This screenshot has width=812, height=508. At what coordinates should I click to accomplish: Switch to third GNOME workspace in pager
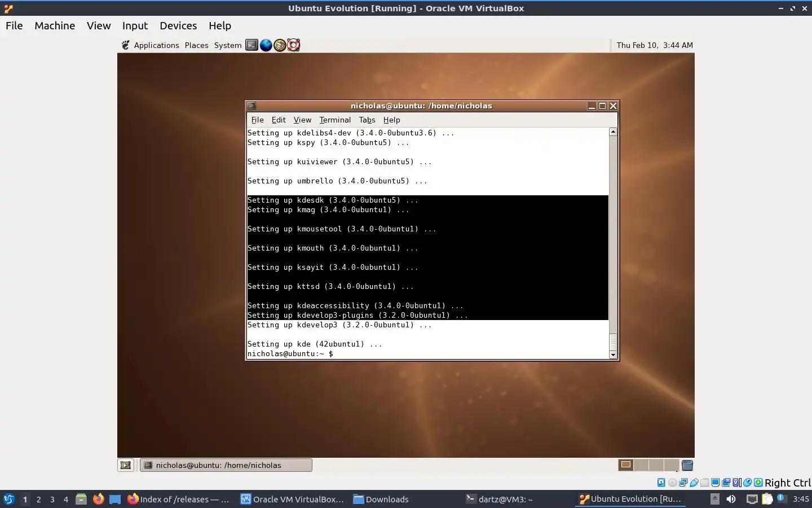656,465
